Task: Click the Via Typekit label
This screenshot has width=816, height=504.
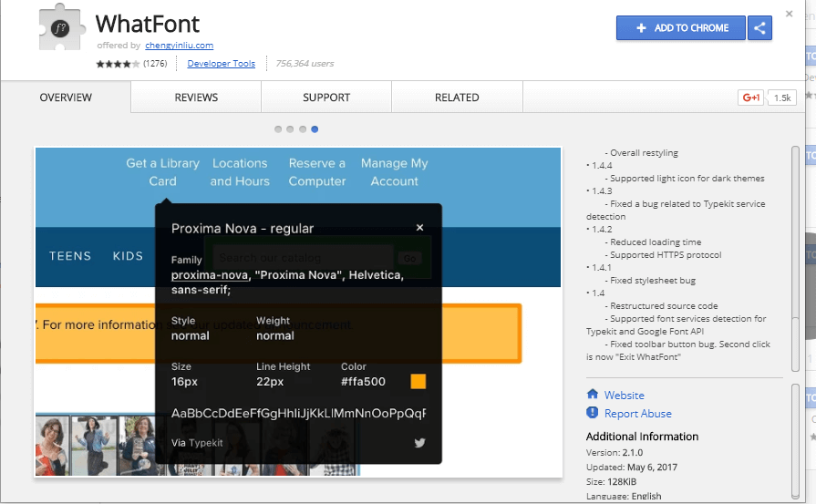Action: [x=197, y=443]
